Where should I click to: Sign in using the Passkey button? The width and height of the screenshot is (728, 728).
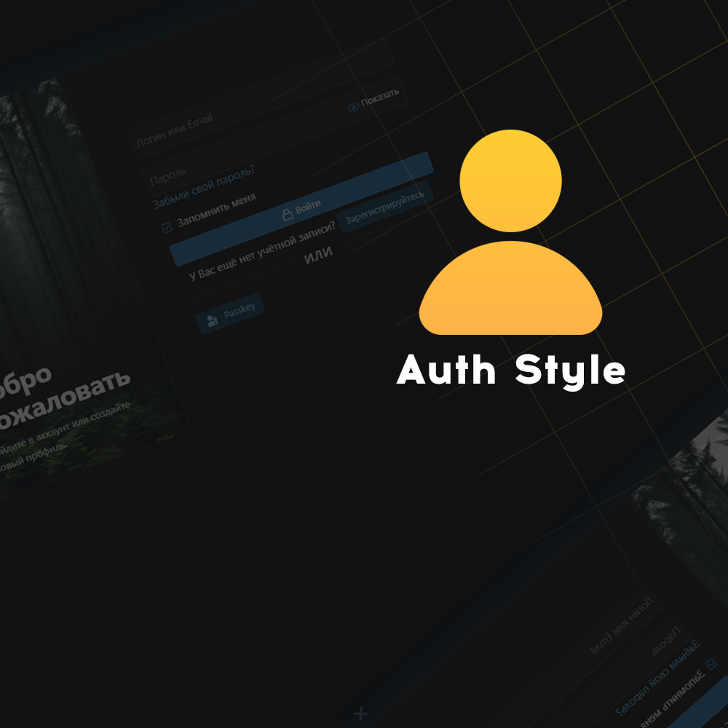coord(230,313)
